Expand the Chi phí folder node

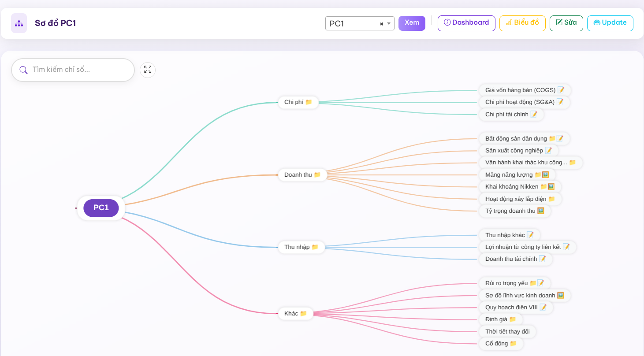coord(298,102)
